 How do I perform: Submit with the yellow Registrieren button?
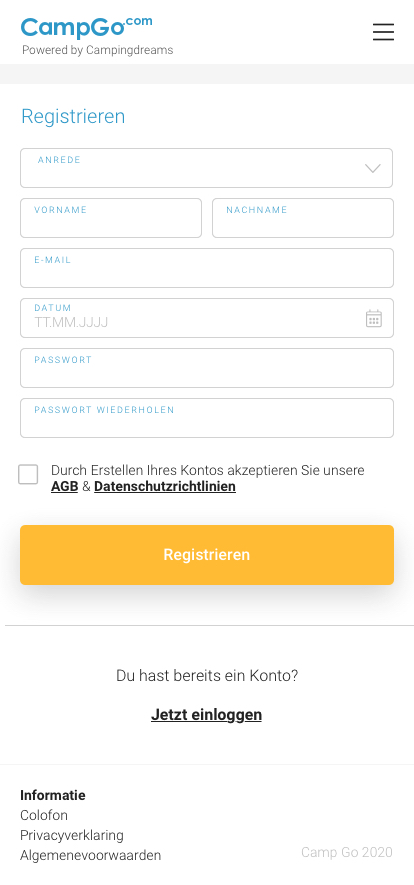pyautogui.click(x=207, y=555)
